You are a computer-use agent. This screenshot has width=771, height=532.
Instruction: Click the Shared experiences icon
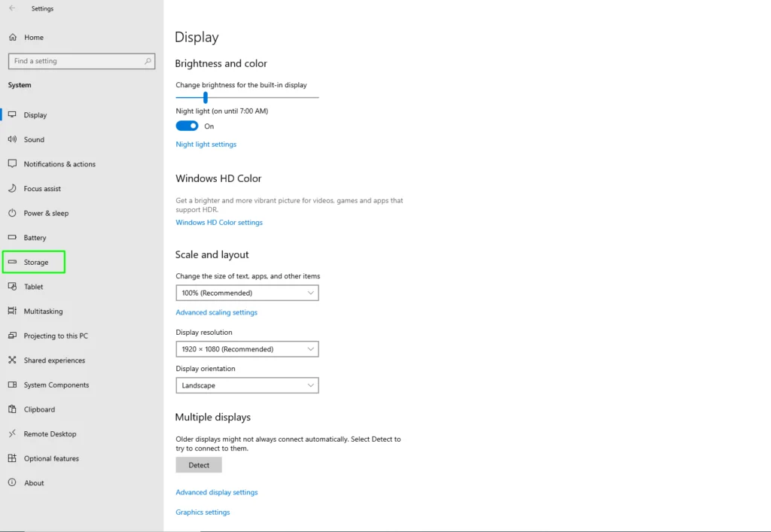tap(12, 360)
